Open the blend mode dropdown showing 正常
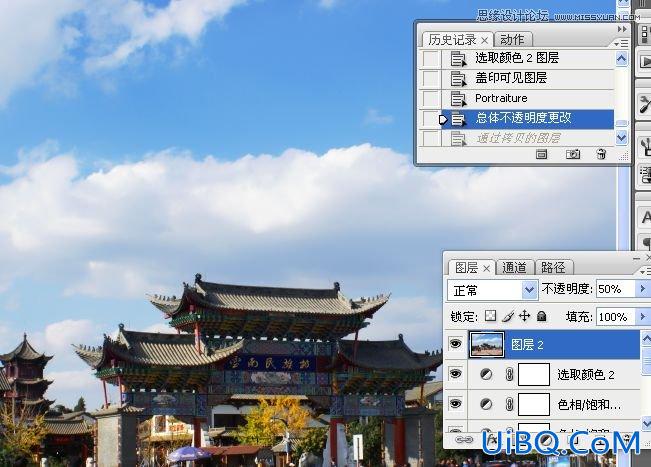The image size is (651, 467). coord(492,290)
